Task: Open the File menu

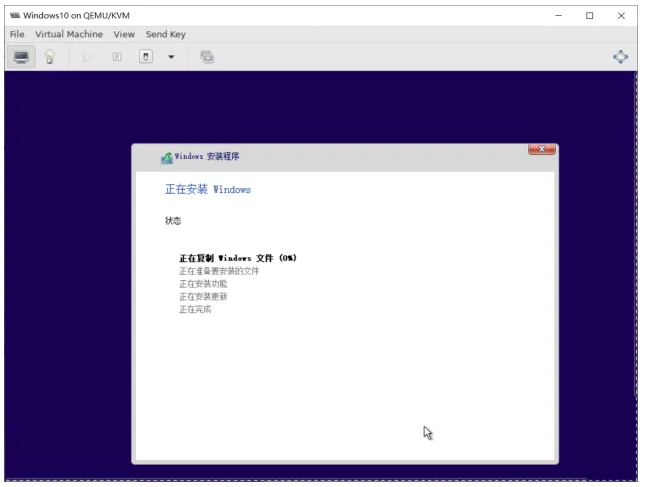Action: 17,34
